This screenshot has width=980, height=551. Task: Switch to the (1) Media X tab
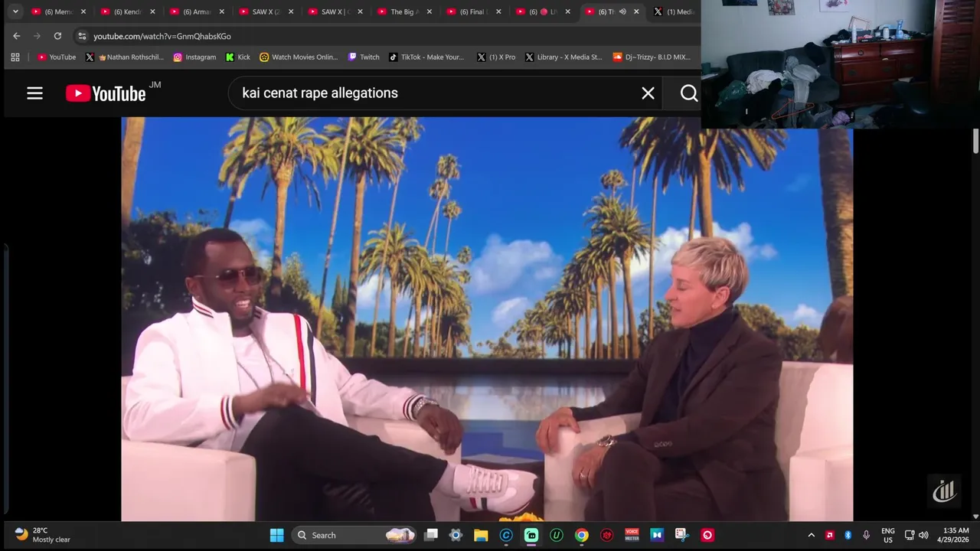(x=675, y=11)
